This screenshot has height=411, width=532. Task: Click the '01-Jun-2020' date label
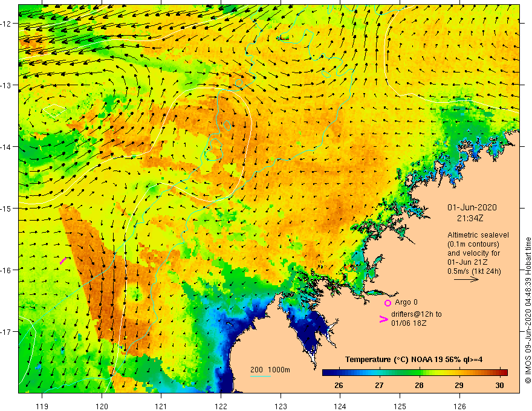click(x=472, y=207)
